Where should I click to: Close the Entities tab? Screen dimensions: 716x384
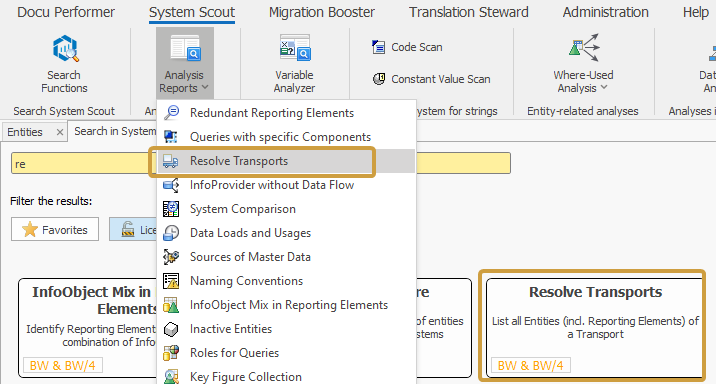coord(60,132)
